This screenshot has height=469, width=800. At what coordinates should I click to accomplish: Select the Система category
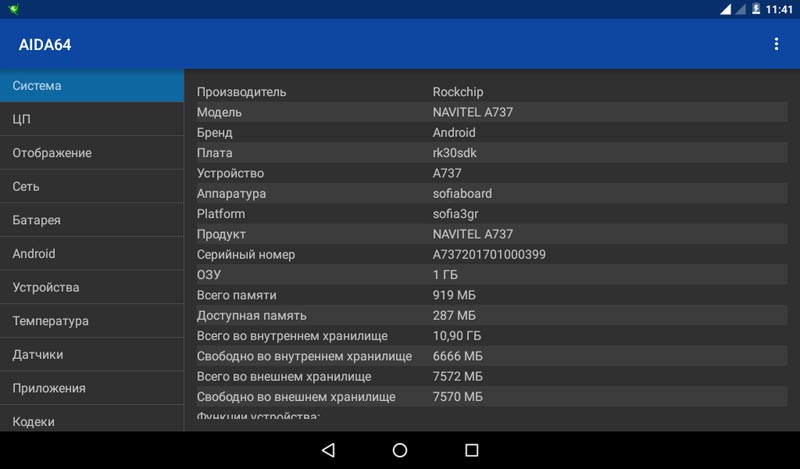[92, 86]
